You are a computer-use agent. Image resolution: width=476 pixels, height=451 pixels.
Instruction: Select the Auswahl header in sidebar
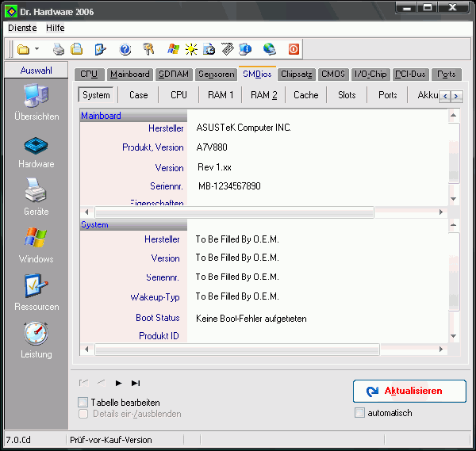(36, 71)
